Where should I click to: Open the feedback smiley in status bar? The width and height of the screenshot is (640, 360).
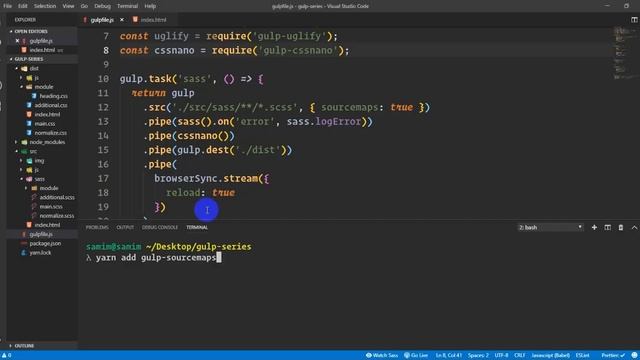634,356
